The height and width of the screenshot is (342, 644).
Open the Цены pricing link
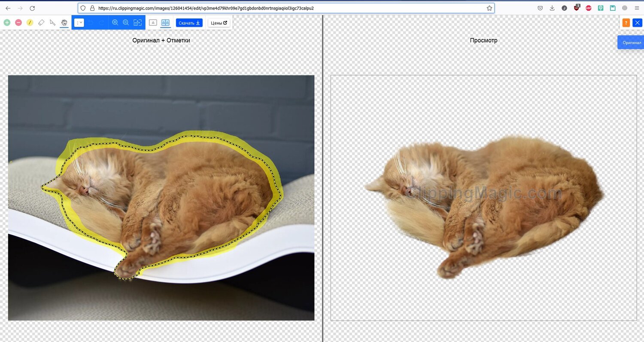click(x=219, y=23)
